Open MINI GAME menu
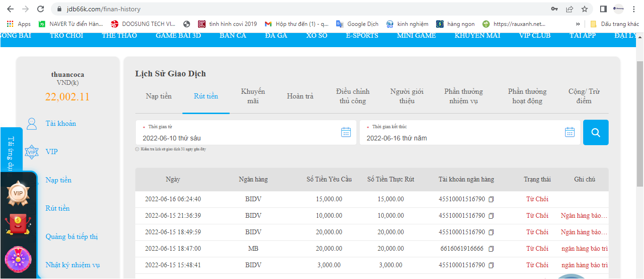The image size is (644, 279). (x=416, y=35)
